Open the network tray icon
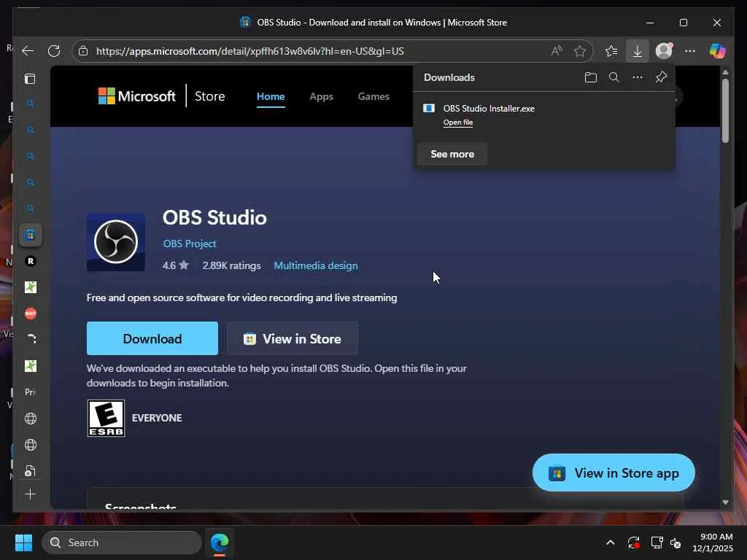Image resolution: width=747 pixels, height=560 pixels. pos(657,542)
